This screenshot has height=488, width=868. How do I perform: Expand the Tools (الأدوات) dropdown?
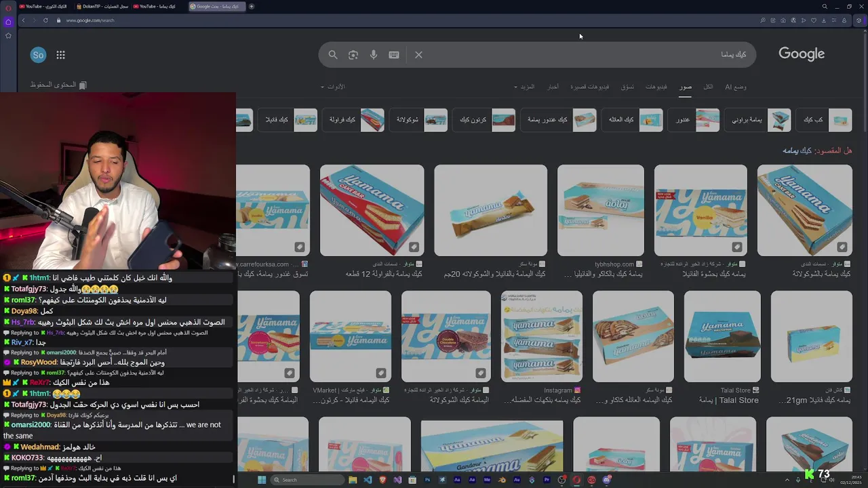pos(333,87)
